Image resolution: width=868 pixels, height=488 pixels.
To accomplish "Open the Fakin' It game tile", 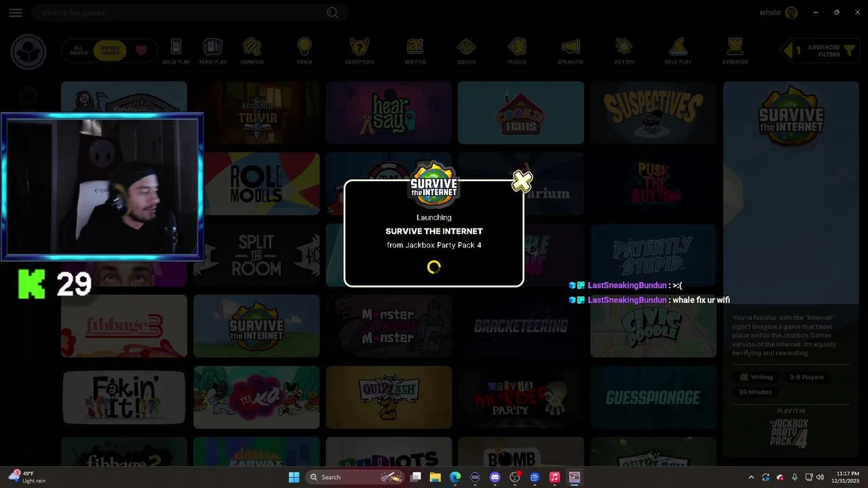I will (124, 397).
